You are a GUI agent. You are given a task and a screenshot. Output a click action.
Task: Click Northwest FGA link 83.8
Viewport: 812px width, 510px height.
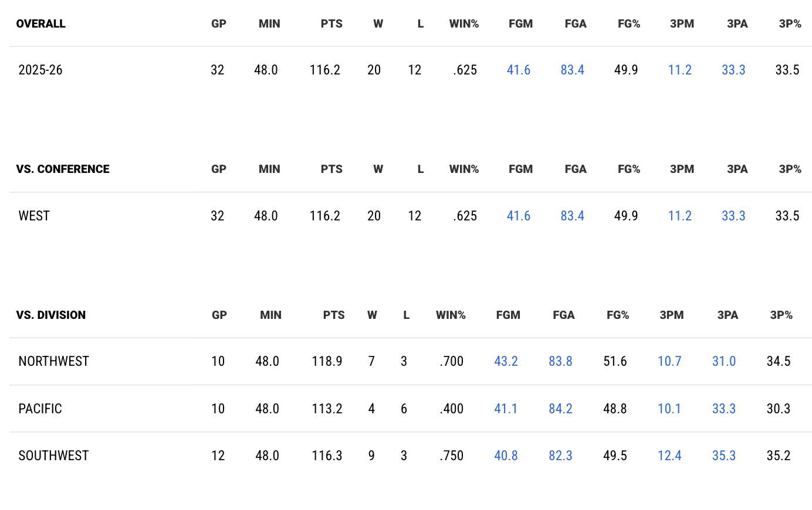pos(560,361)
